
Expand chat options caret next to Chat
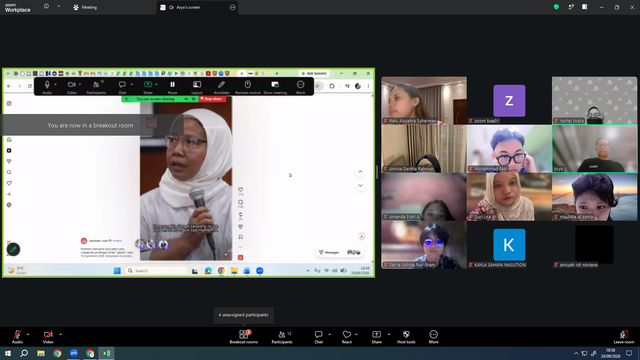(329, 334)
